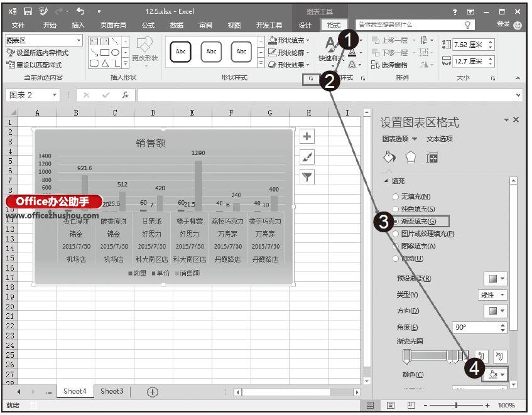Click Sign in link
The image size is (532, 415).
point(503,24)
